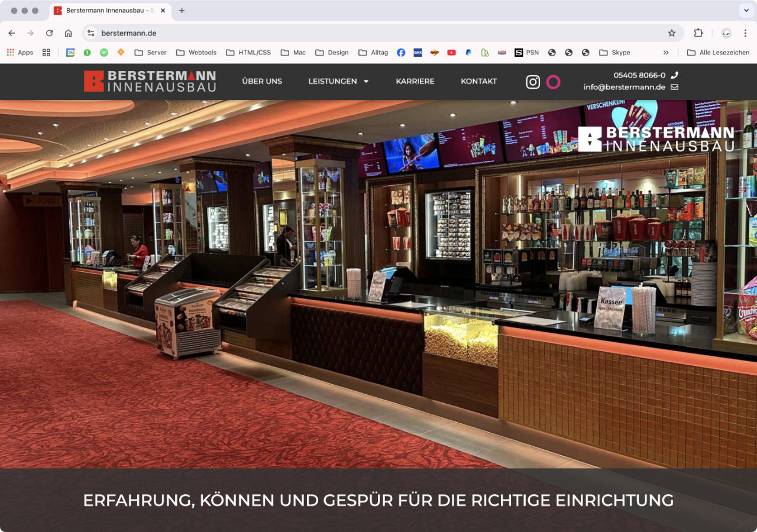Screen dimensions: 757x532
Task: Open the Spotify bookmark icon
Action: click(x=104, y=53)
